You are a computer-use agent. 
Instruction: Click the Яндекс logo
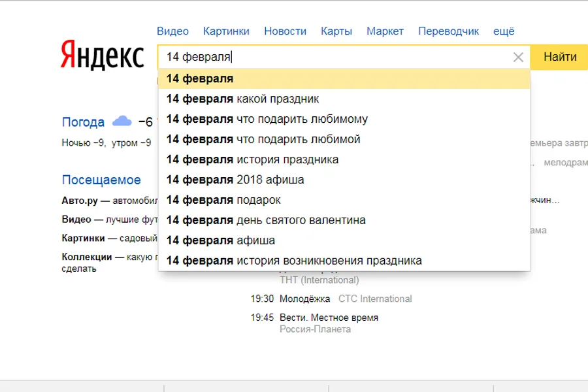[102, 55]
